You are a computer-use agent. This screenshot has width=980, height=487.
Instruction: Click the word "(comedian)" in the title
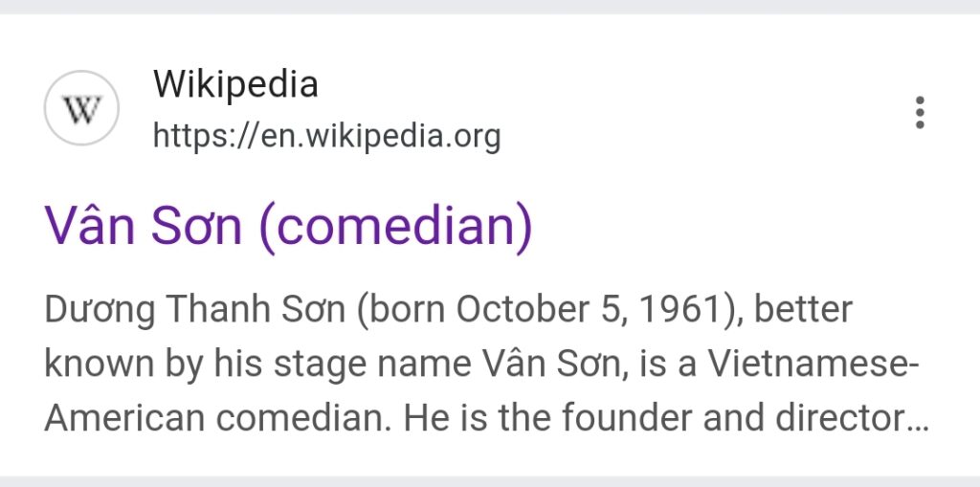pyautogui.click(x=396, y=227)
